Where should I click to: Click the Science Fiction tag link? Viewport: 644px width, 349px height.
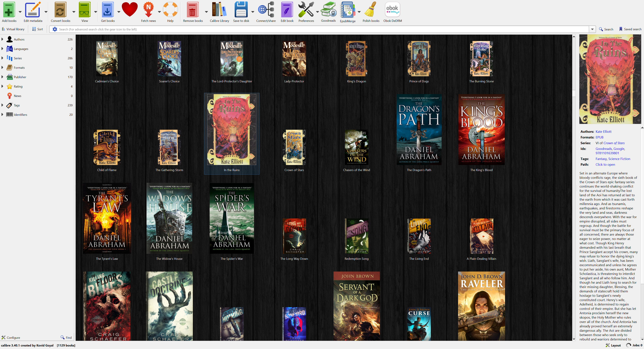(x=619, y=159)
